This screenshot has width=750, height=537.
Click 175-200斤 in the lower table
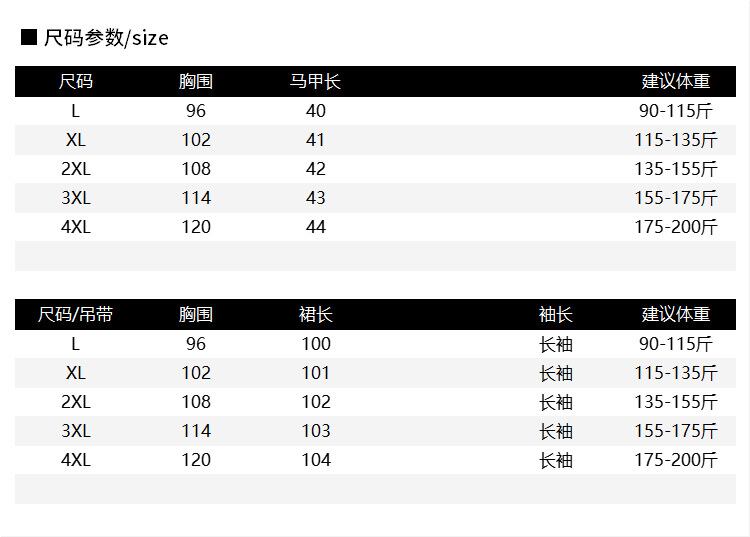pyautogui.click(x=675, y=460)
